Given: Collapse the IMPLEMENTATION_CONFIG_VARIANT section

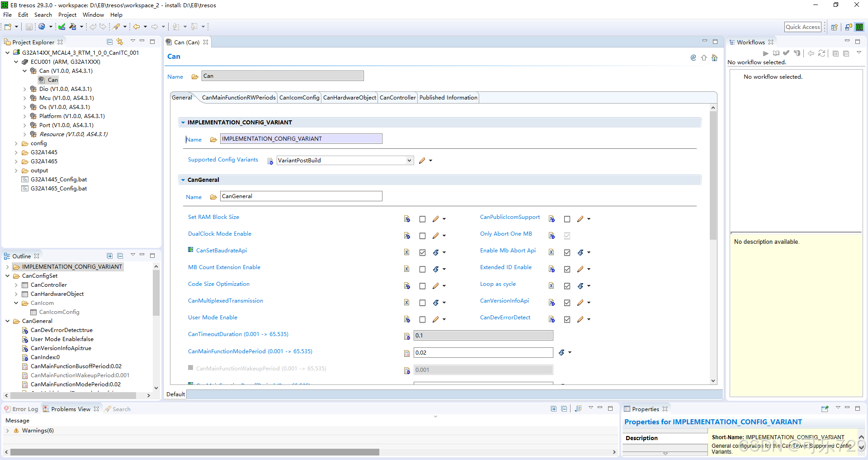Looking at the screenshot, I should (183, 123).
